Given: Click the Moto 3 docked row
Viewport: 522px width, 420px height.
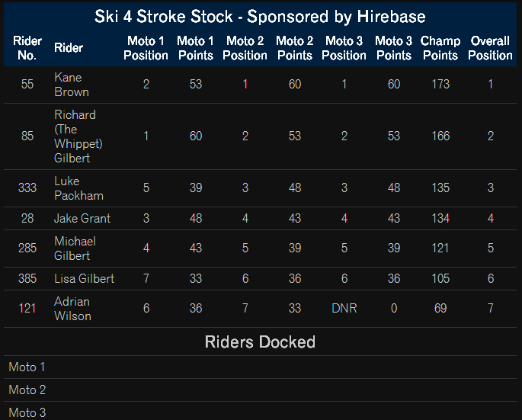Looking at the screenshot, I should coord(261,412).
